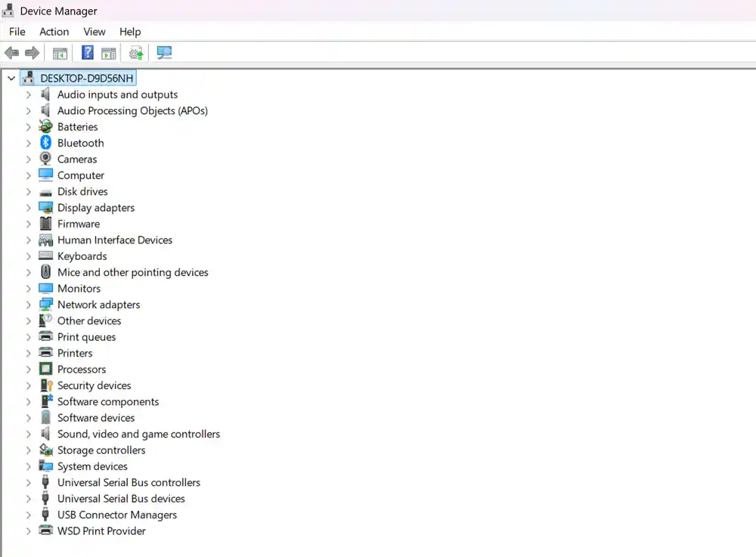Click the Security devices icon

pyautogui.click(x=46, y=385)
